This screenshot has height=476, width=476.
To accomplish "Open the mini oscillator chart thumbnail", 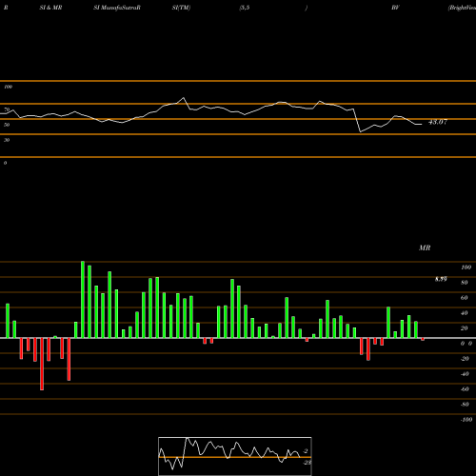I will 235,456.
